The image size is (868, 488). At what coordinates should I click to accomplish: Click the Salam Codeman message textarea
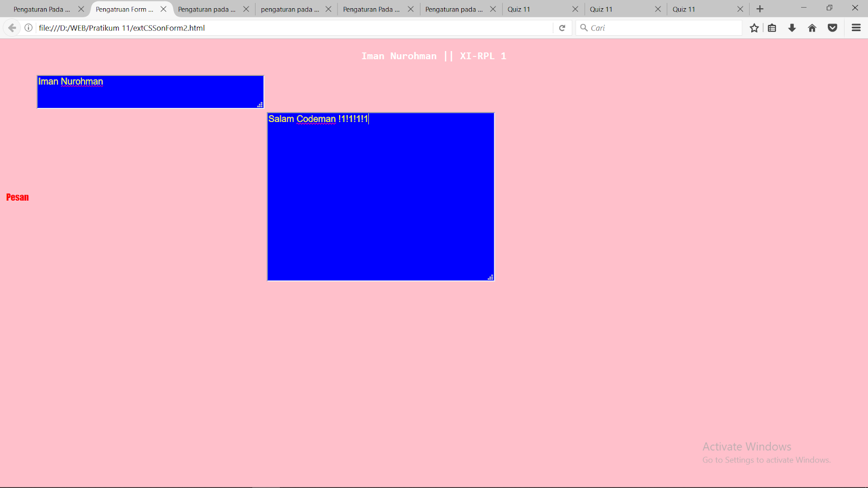pyautogui.click(x=380, y=196)
